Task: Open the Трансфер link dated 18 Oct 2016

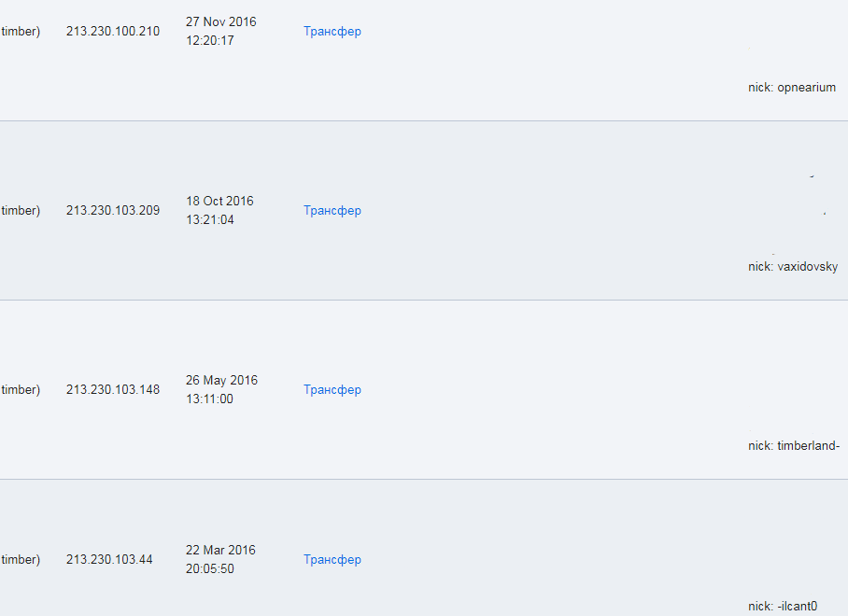Action: [332, 211]
